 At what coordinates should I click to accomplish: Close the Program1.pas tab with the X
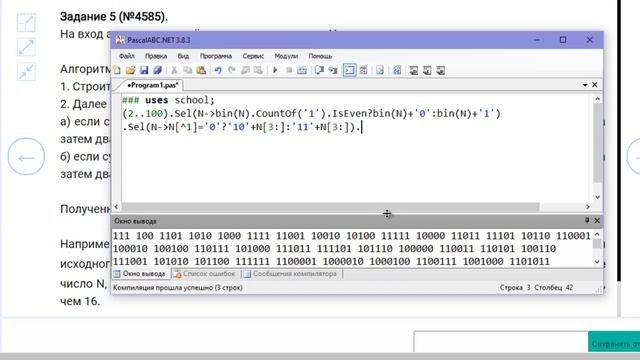point(595,84)
